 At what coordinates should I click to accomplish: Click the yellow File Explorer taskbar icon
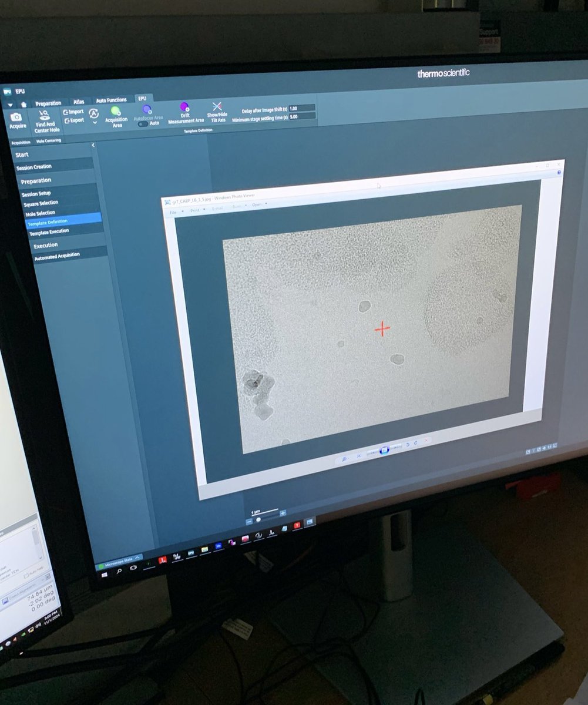tap(204, 549)
